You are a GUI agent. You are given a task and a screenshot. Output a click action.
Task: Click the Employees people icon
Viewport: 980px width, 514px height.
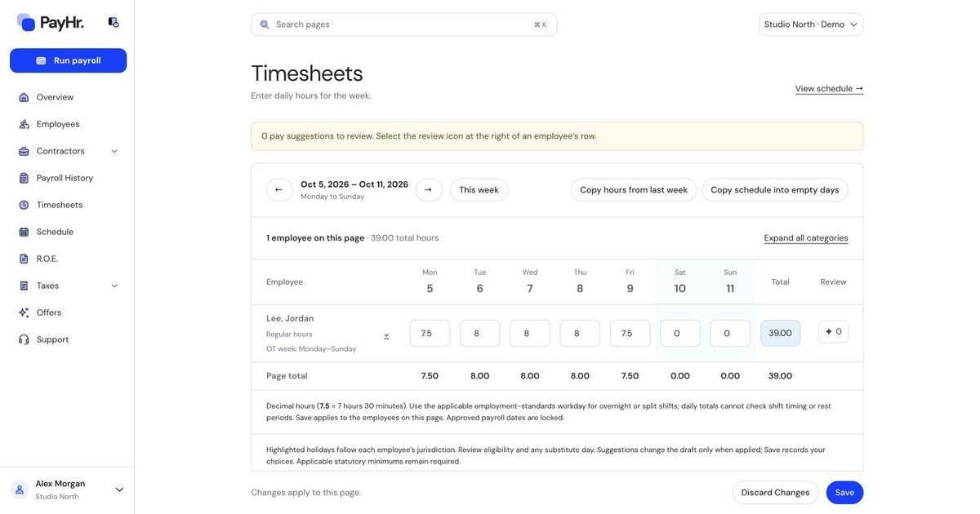pos(24,124)
